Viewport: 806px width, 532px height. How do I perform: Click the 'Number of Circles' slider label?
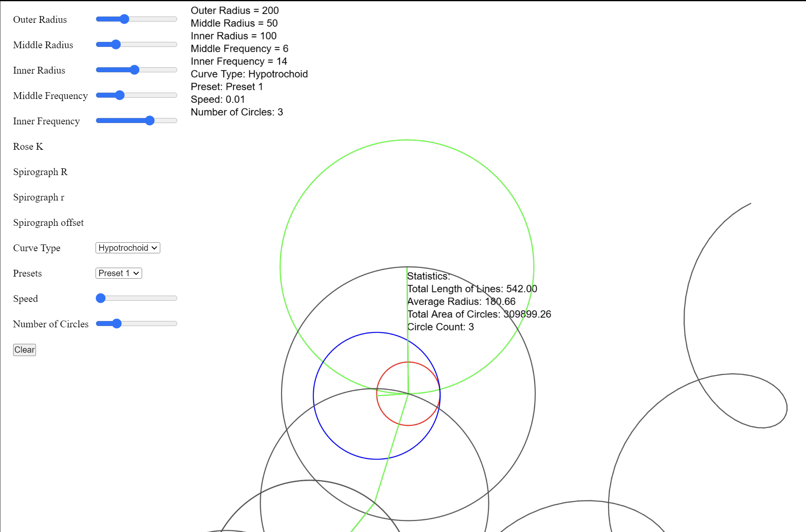click(51, 324)
